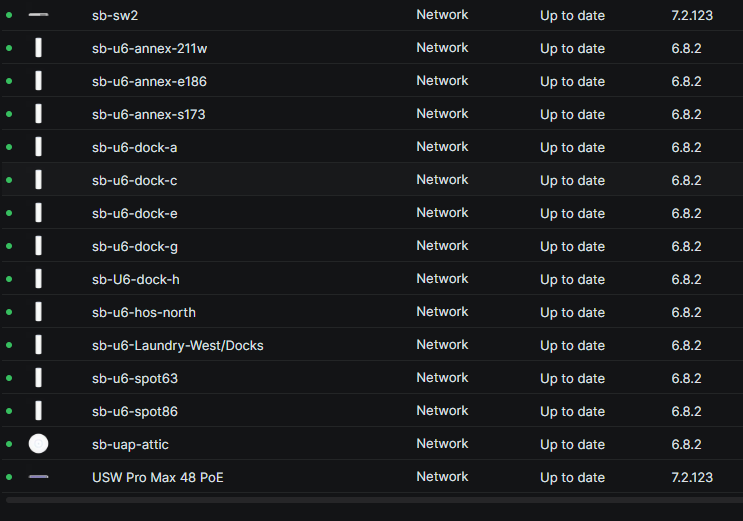The height and width of the screenshot is (521, 743).
Task: Click the green status dot for sb-uap-attic
Action: [x=9, y=444]
